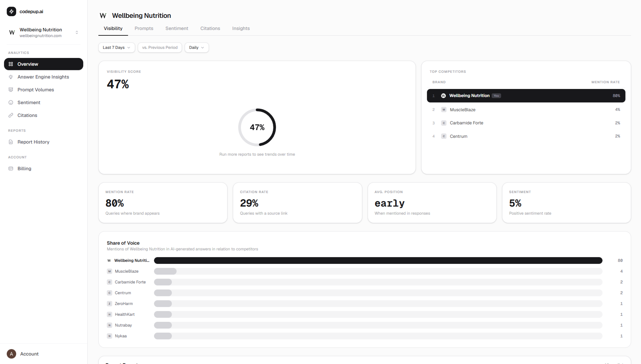Image resolution: width=641 pixels, height=364 pixels.
Task: Click the Account avatar at bottom left
Action: [11, 354]
